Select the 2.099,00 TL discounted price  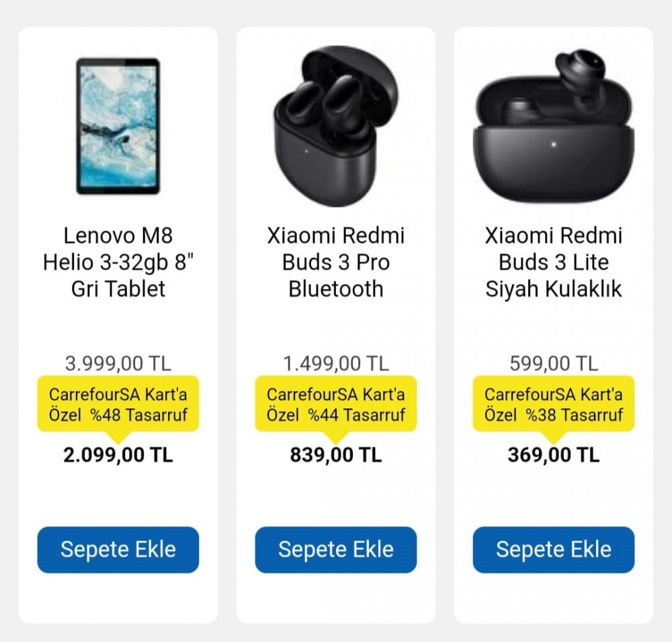[x=118, y=455]
